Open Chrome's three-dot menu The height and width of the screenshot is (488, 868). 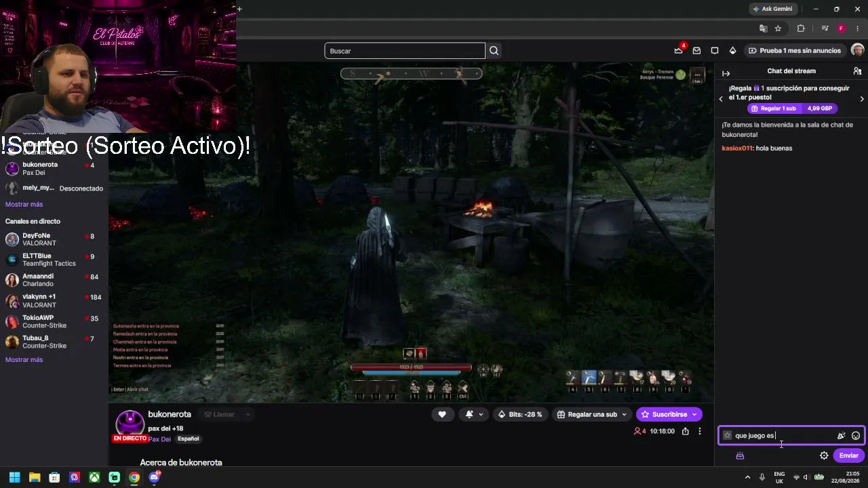point(858,28)
